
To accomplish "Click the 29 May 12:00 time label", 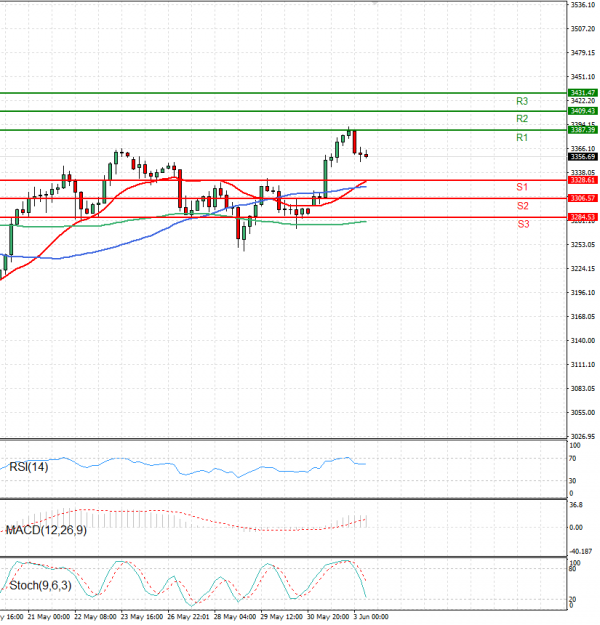I will pyautogui.click(x=281, y=617).
